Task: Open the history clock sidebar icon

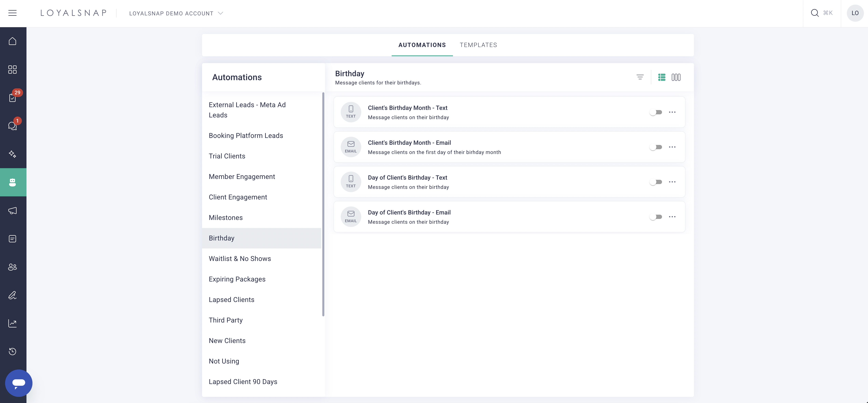Action: coord(12,351)
